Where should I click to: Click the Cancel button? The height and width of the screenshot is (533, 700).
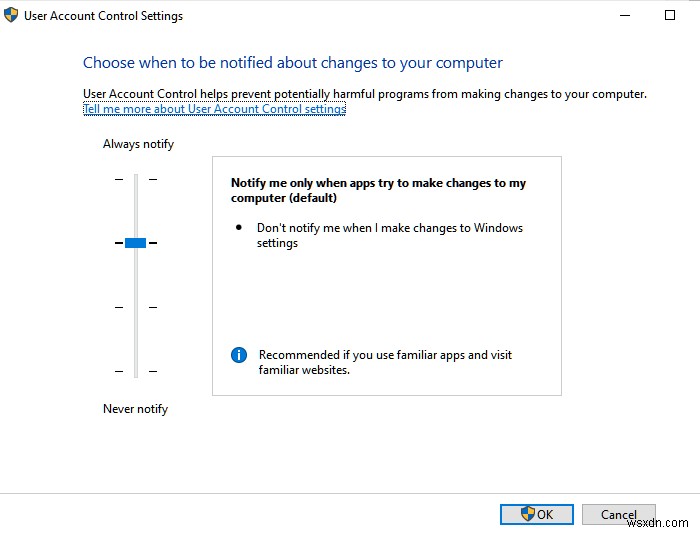[618, 514]
